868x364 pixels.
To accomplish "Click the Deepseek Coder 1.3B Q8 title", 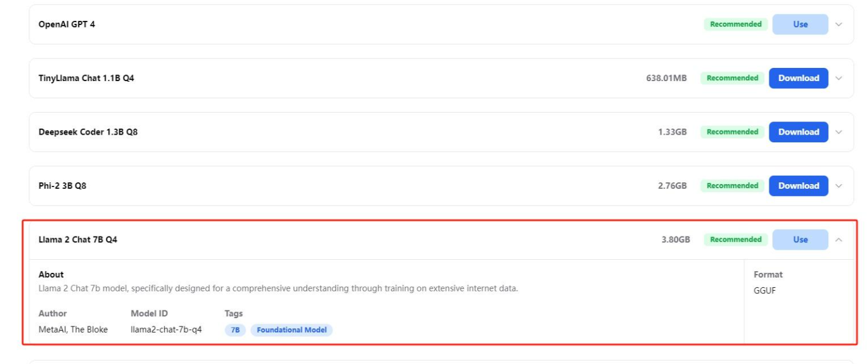I will pos(88,132).
